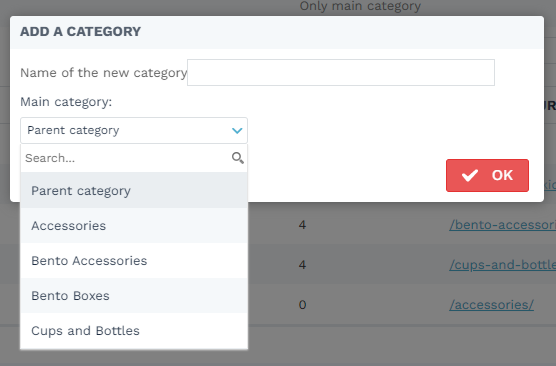Pick Bento Boxes in the list
The image size is (556, 366).
(134, 296)
